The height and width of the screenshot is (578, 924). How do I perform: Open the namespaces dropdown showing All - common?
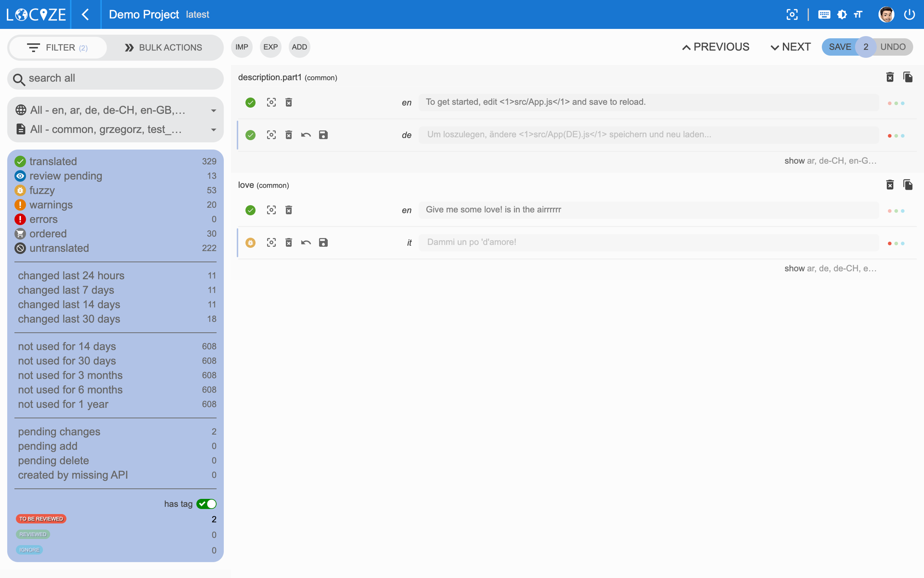tap(115, 129)
